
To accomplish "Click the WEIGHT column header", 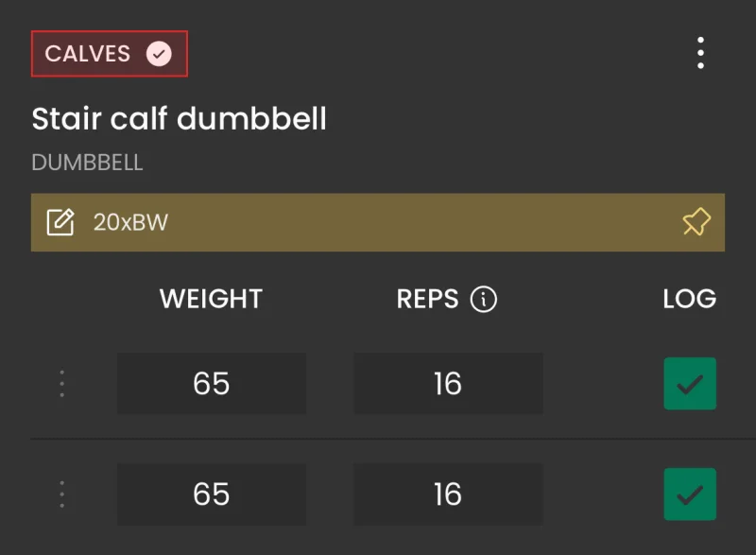I will (x=211, y=299).
